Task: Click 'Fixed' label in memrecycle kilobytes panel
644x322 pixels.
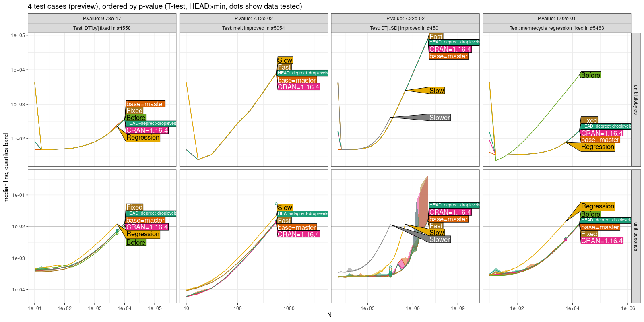Action: point(589,120)
